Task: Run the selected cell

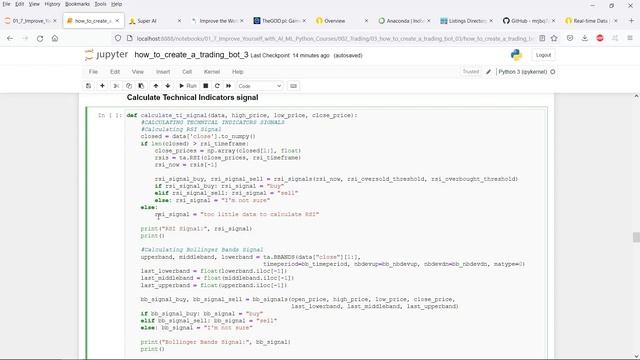Action: (x=188, y=86)
